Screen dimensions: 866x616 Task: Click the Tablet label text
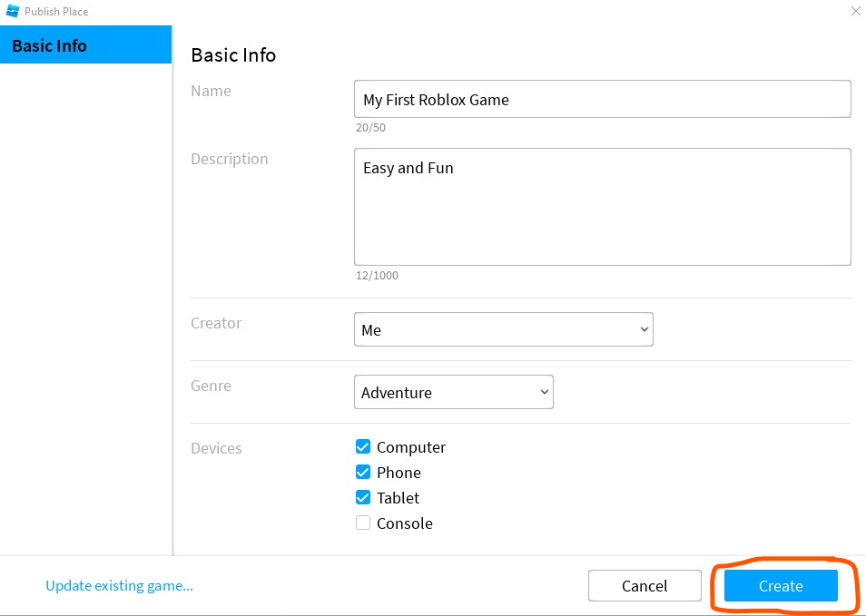[399, 498]
